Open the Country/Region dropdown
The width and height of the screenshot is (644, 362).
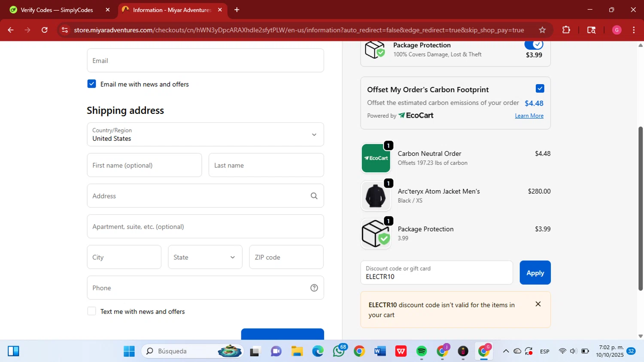click(x=205, y=134)
